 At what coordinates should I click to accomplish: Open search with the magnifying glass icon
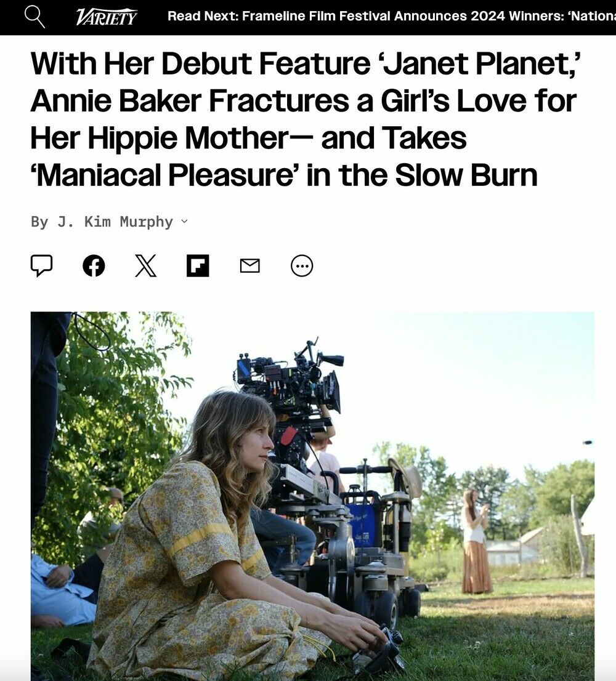pos(34,17)
